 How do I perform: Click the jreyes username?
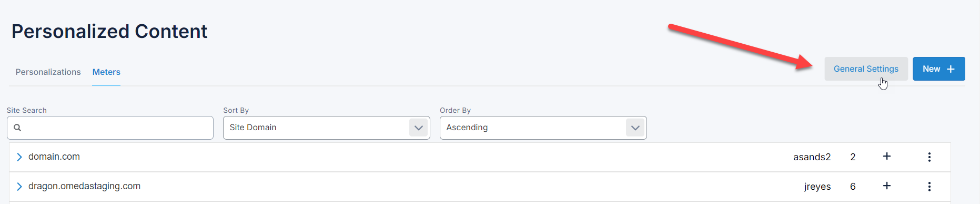tap(817, 187)
